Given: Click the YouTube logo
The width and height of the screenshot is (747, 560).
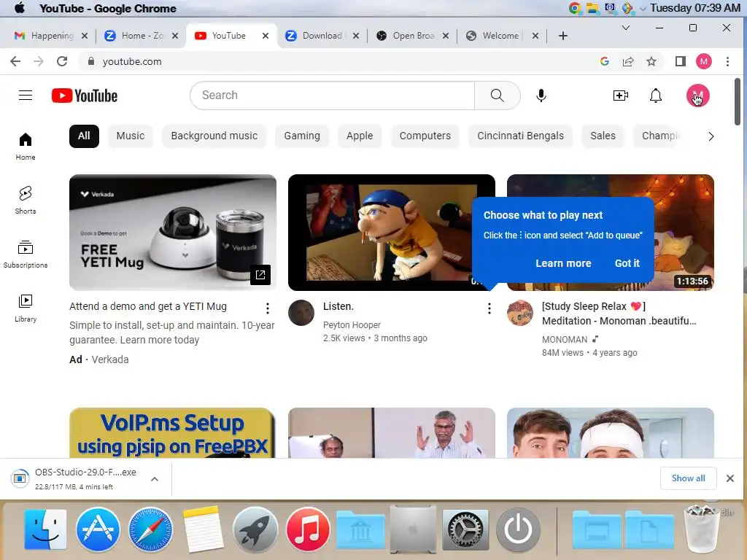Looking at the screenshot, I should [x=85, y=96].
